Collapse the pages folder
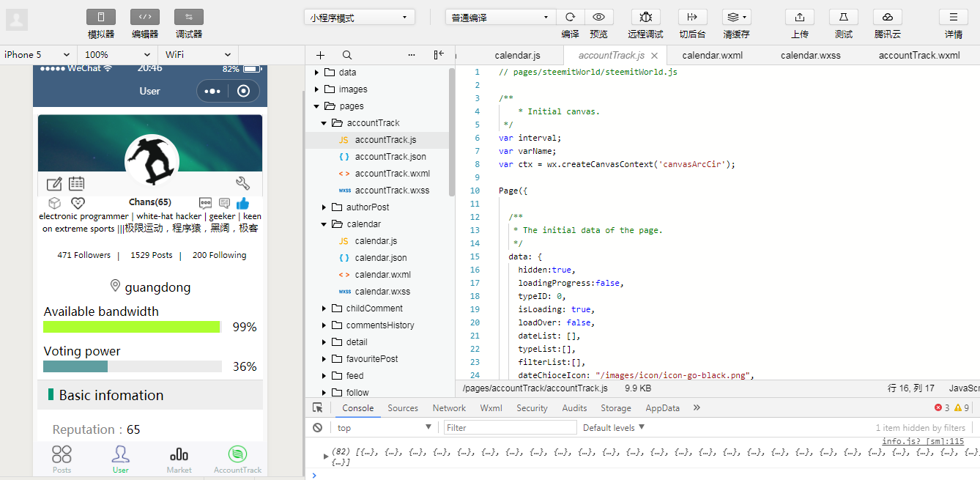 point(317,106)
